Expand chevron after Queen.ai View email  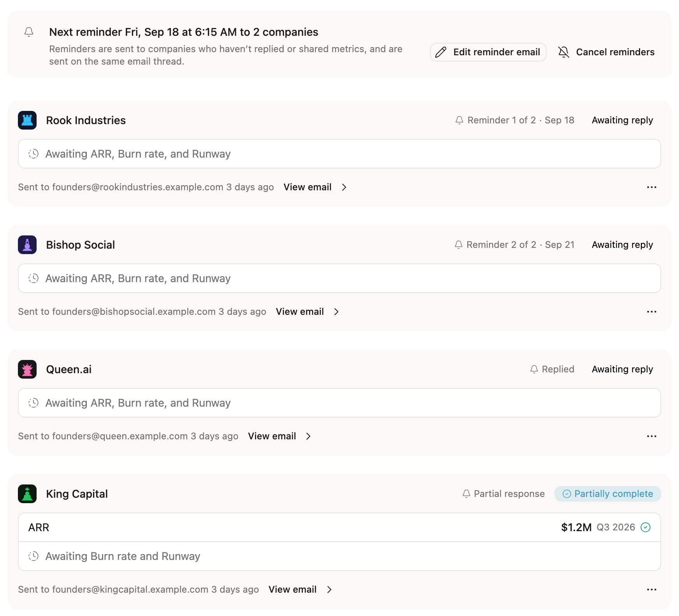tap(308, 436)
